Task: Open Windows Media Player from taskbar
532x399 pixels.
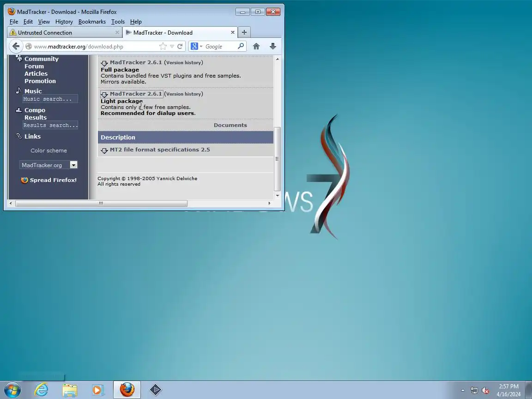Action: tap(98, 390)
